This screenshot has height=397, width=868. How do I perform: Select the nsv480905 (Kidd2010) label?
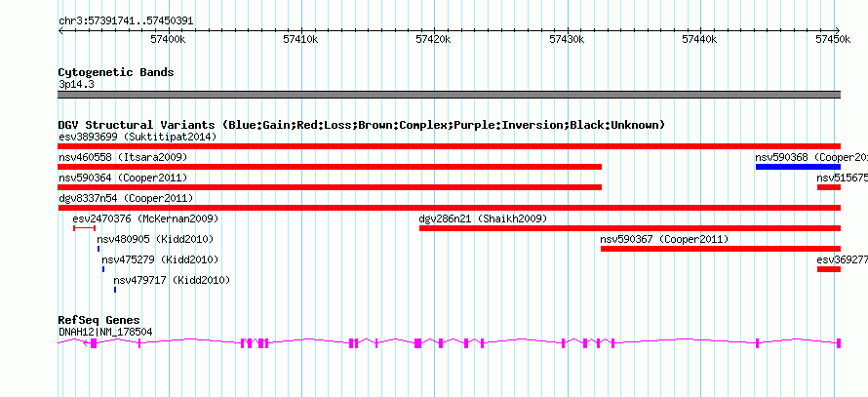(155, 239)
